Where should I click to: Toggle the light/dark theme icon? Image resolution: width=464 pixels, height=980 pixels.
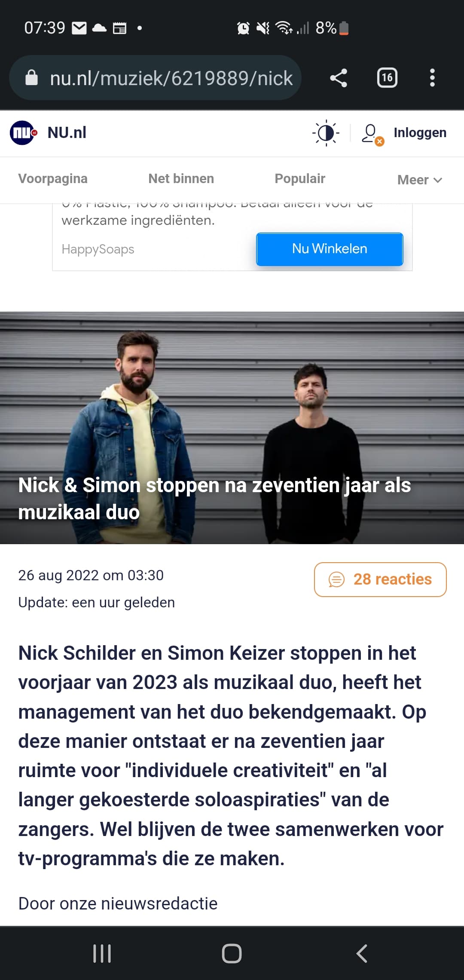click(x=326, y=133)
